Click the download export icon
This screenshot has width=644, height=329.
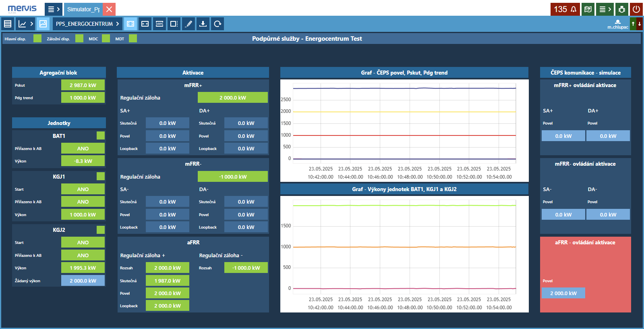203,24
